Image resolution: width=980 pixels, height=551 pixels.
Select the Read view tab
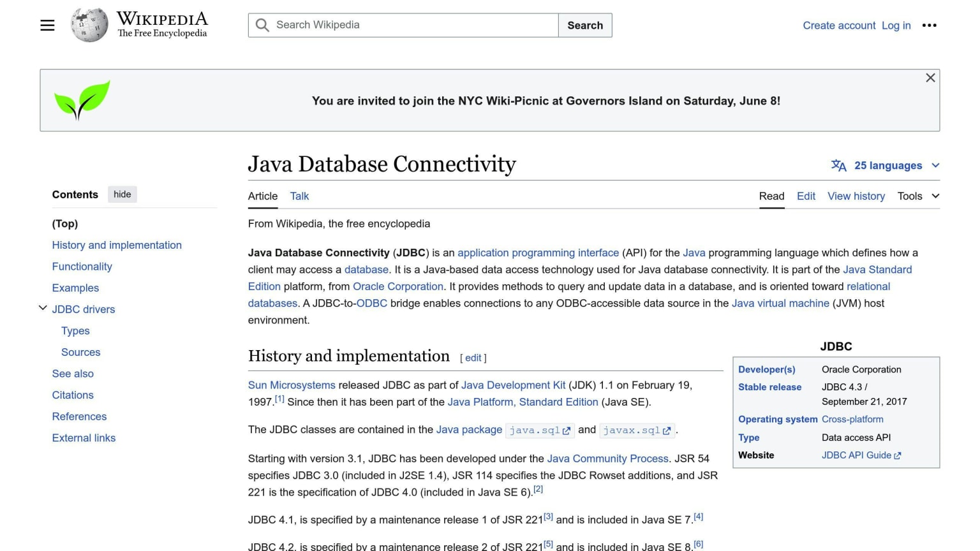click(x=771, y=196)
